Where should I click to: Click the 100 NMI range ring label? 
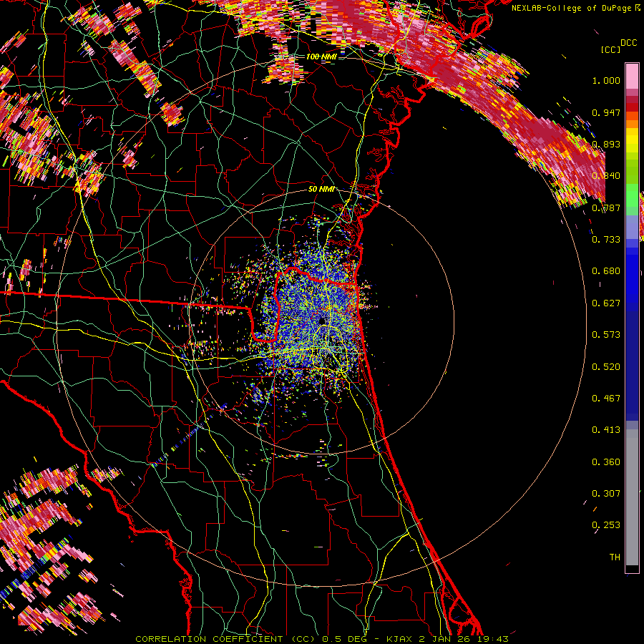click(321, 57)
